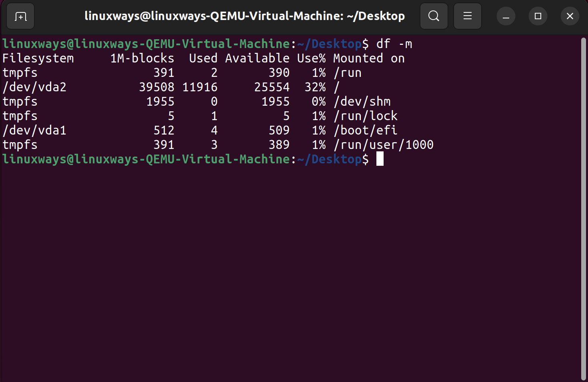This screenshot has height=382, width=588.
Task: Click the terminal cursor block
Action: coord(379,159)
